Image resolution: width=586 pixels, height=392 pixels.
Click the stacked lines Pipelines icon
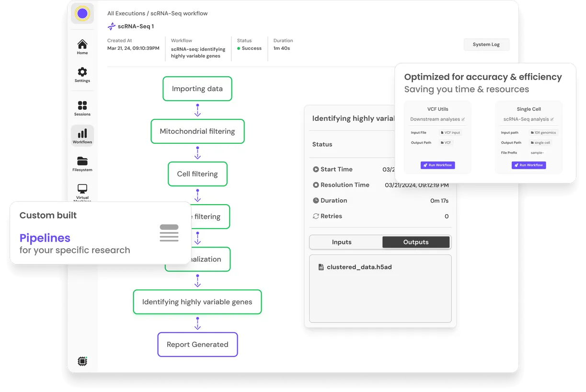click(169, 233)
